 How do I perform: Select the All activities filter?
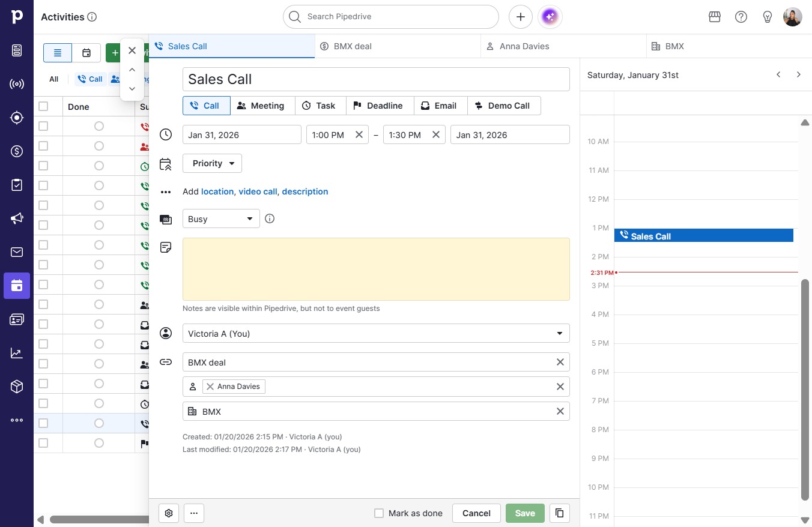tap(54, 79)
